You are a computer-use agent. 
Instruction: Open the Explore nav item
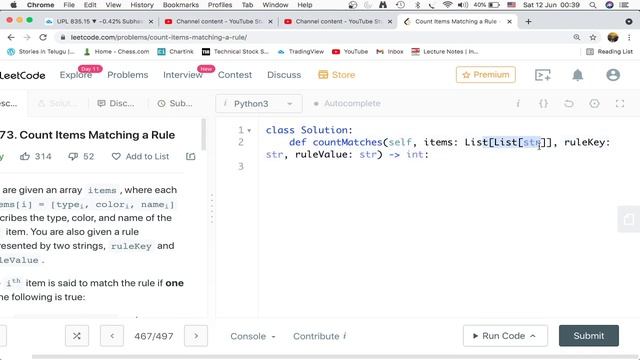(x=76, y=75)
